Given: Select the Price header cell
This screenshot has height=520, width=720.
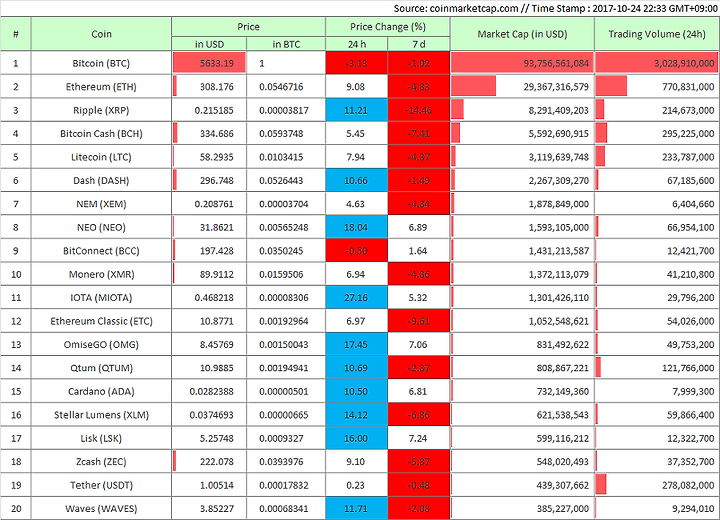Looking at the screenshot, I should (x=248, y=27).
